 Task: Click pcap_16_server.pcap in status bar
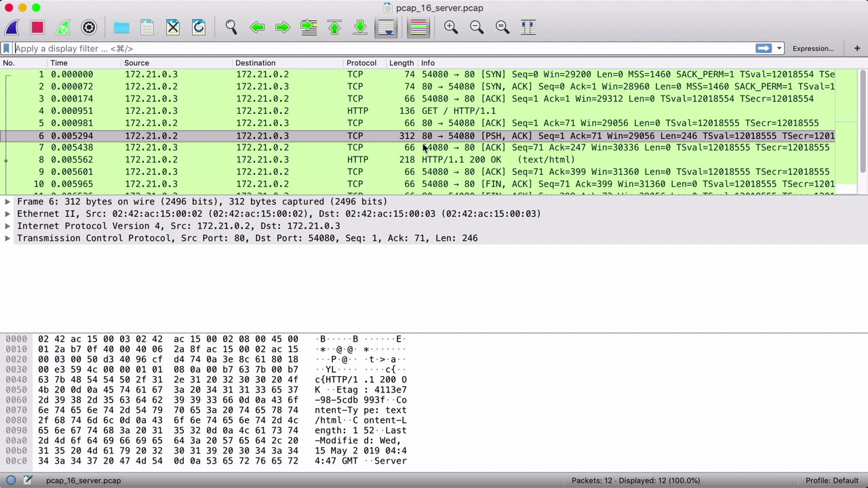pos(83,481)
